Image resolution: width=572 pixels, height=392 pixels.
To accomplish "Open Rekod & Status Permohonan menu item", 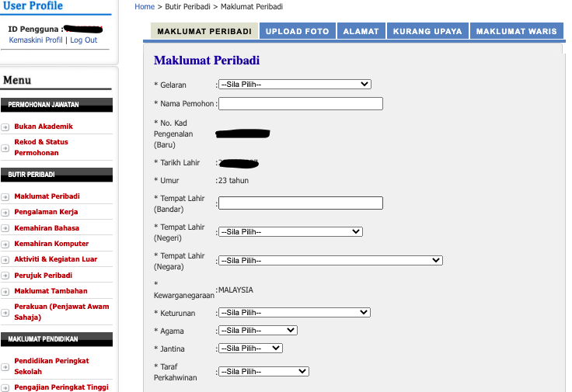I will click(x=41, y=147).
